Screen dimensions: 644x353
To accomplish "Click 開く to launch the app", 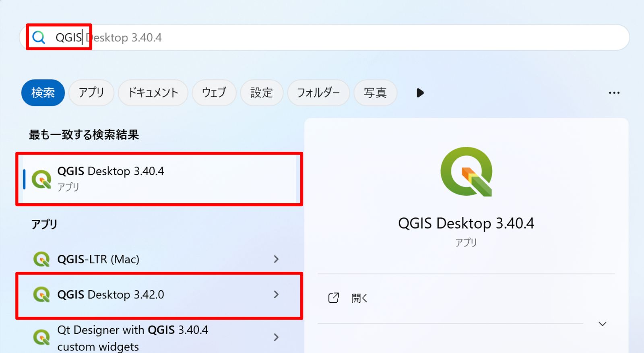I will click(x=359, y=298).
